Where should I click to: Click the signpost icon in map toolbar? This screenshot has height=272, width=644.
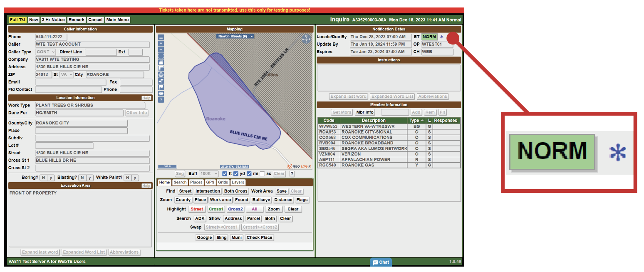point(161,81)
